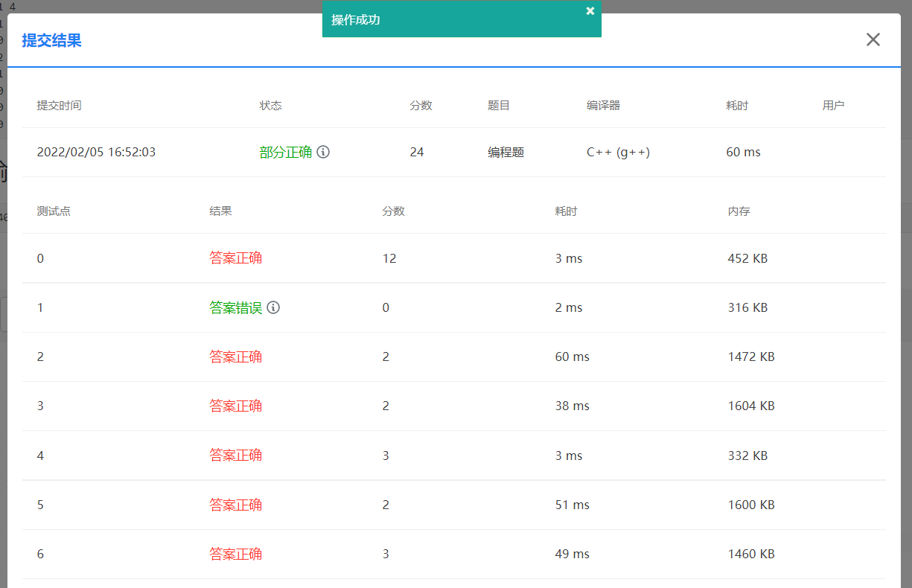Click 答案正确 in the 452 KB row

[x=236, y=258]
